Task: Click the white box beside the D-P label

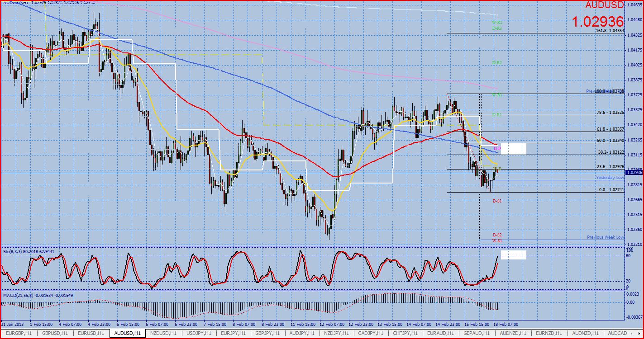Action: point(513,149)
